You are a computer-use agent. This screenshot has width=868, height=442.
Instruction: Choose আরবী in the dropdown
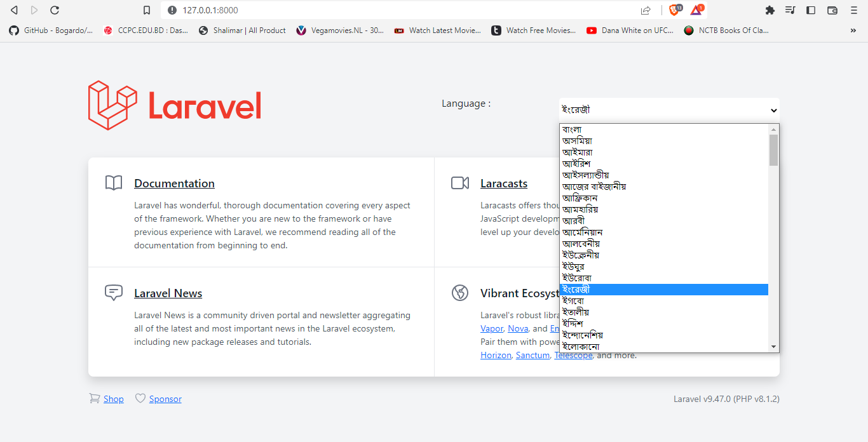(664, 221)
